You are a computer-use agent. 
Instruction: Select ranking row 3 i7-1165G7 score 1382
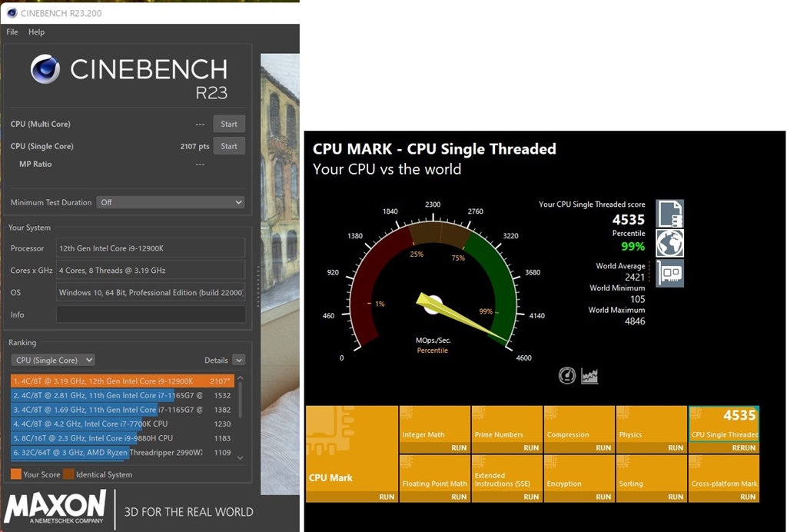(122, 410)
